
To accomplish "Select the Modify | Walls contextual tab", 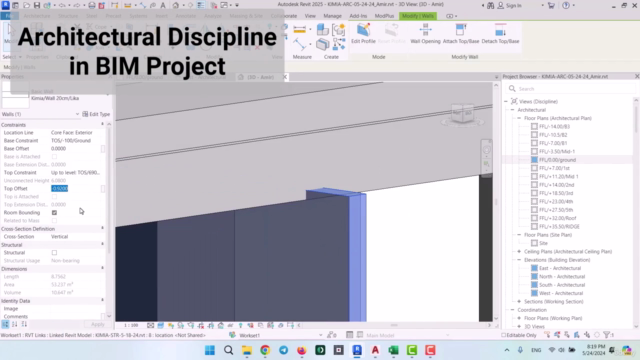I will [x=418, y=16].
